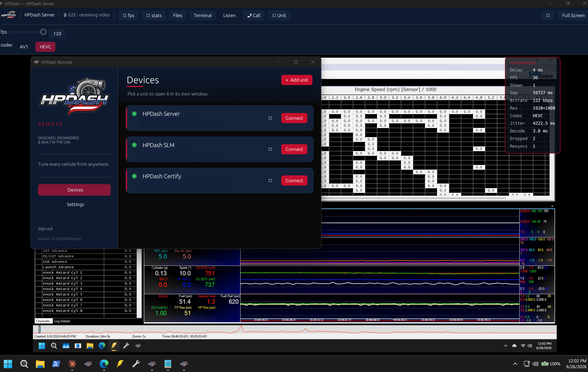Click the HPDash Remote title bar icon
Image resolution: width=588 pixels, height=372 pixels.
tap(36, 62)
